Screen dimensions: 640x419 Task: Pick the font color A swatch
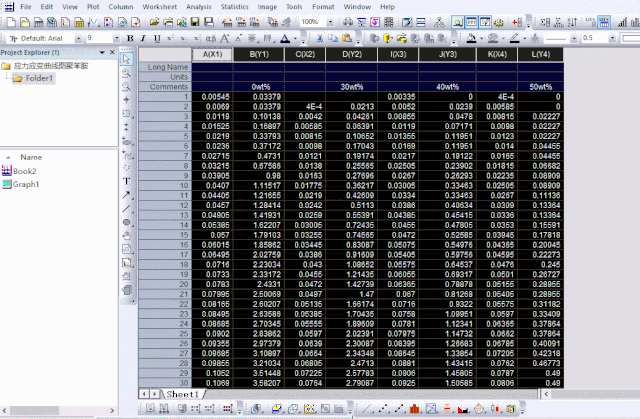(x=285, y=39)
